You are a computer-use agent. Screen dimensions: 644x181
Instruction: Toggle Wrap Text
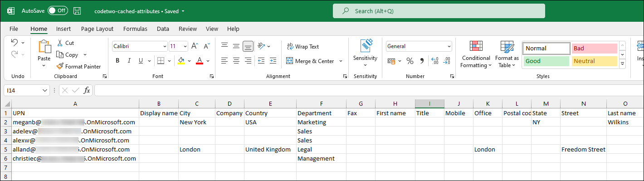pyautogui.click(x=302, y=47)
